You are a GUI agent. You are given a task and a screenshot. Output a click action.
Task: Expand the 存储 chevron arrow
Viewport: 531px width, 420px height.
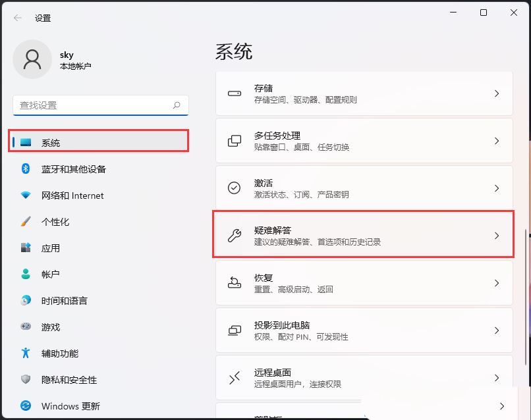tap(497, 93)
